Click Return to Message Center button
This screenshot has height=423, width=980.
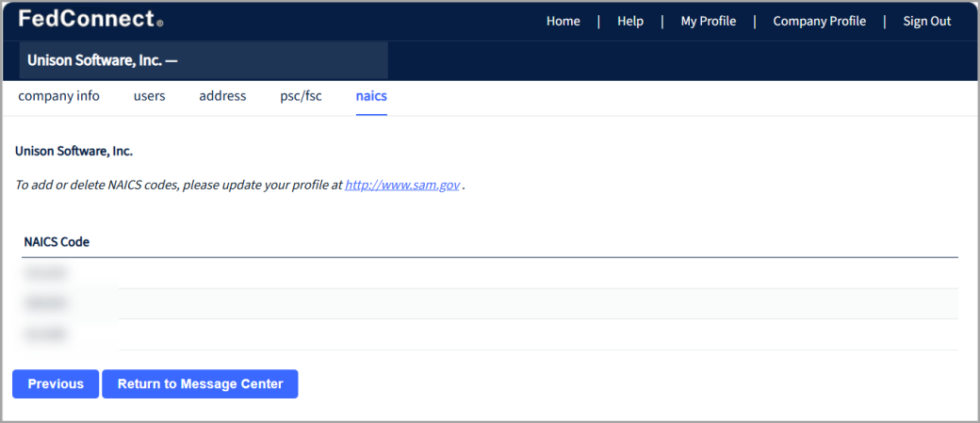pyautogui.click(x=200, y=383)
